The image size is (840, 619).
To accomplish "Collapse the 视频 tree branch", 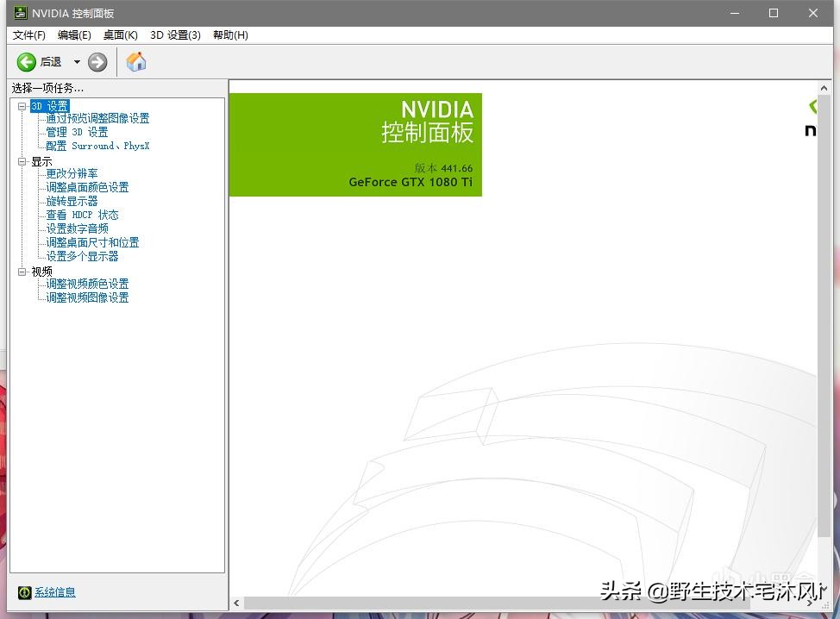I will click(21, 271).
